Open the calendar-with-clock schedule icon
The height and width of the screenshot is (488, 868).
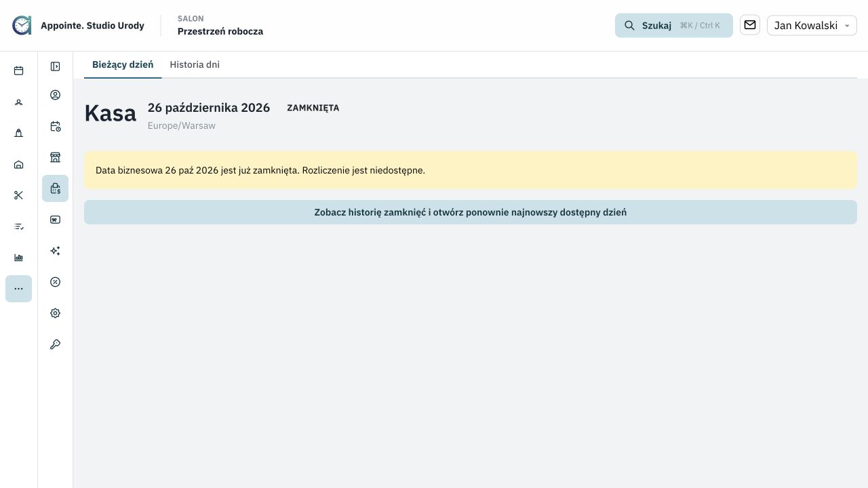55,126
